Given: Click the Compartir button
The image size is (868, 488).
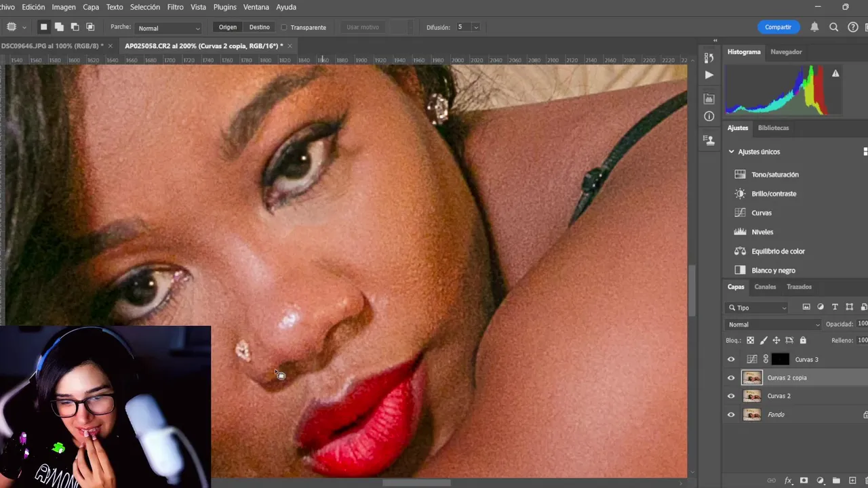Looking at the screenshot, I should click(778, 27).
